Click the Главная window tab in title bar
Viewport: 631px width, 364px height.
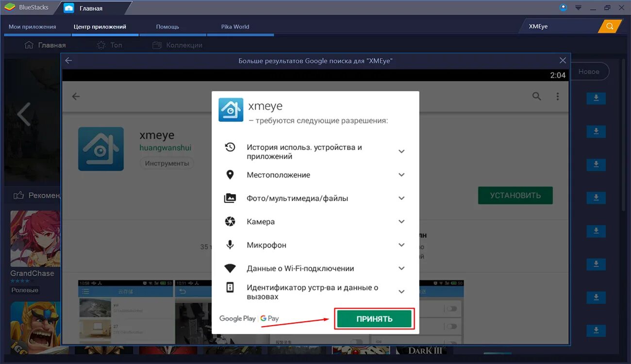tap(91, 8)
